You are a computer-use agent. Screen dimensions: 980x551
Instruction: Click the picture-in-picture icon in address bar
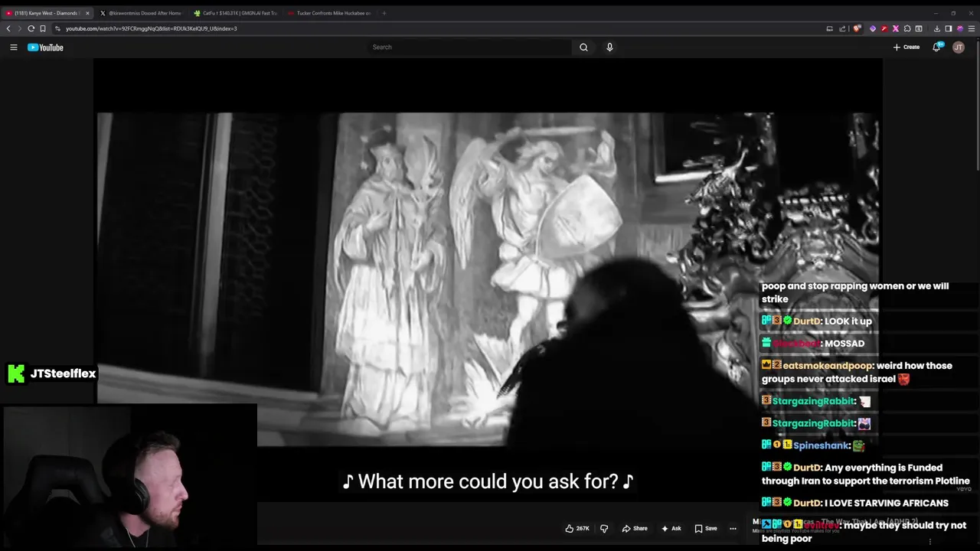point(829,28)
